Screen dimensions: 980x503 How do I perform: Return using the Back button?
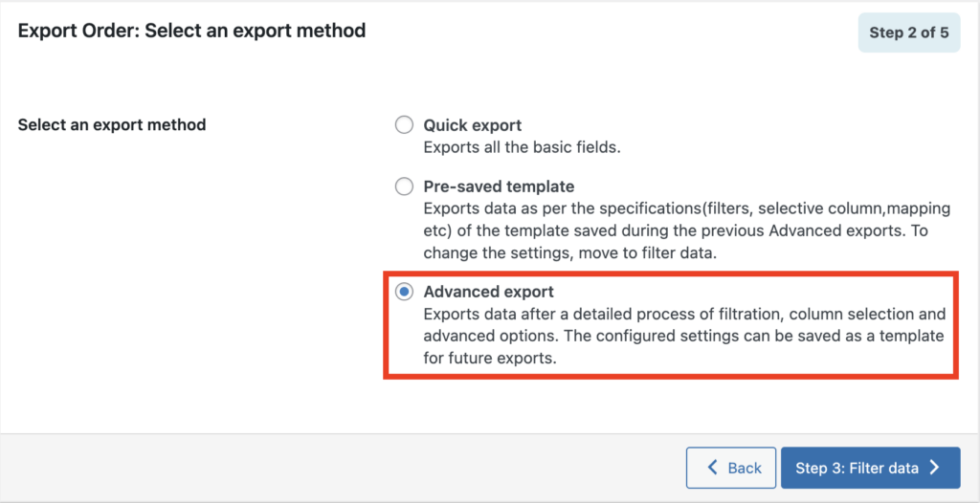pos(731,468)
